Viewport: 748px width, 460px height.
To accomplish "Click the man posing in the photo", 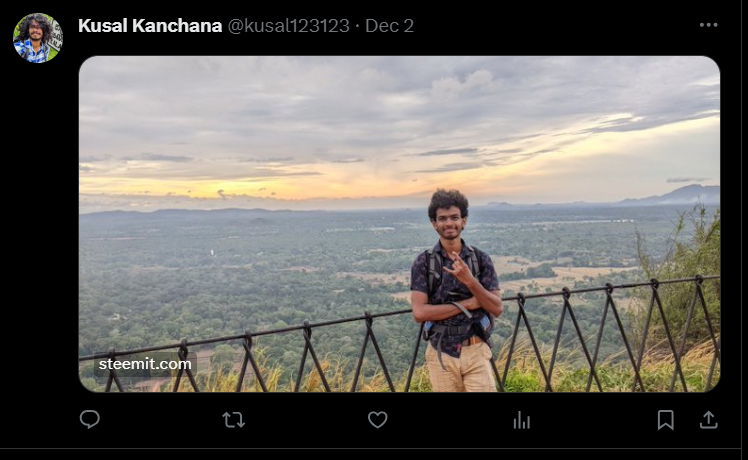I will tap(456, 291).
